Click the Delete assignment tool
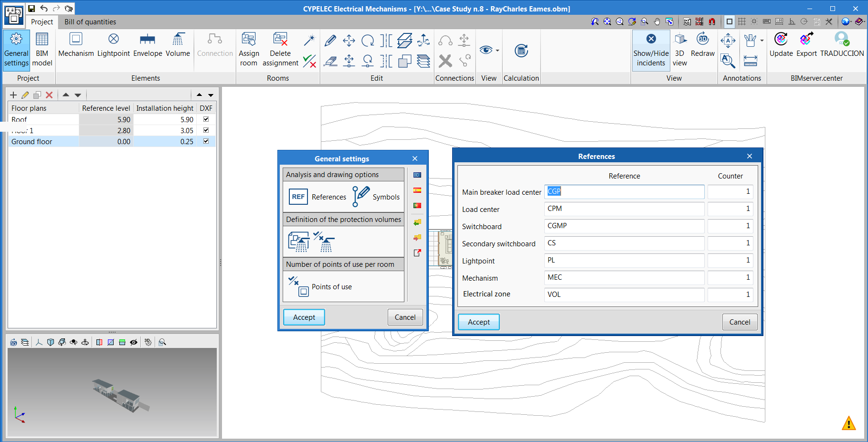Viewport: 868px width, 442px height. point(280,48)
